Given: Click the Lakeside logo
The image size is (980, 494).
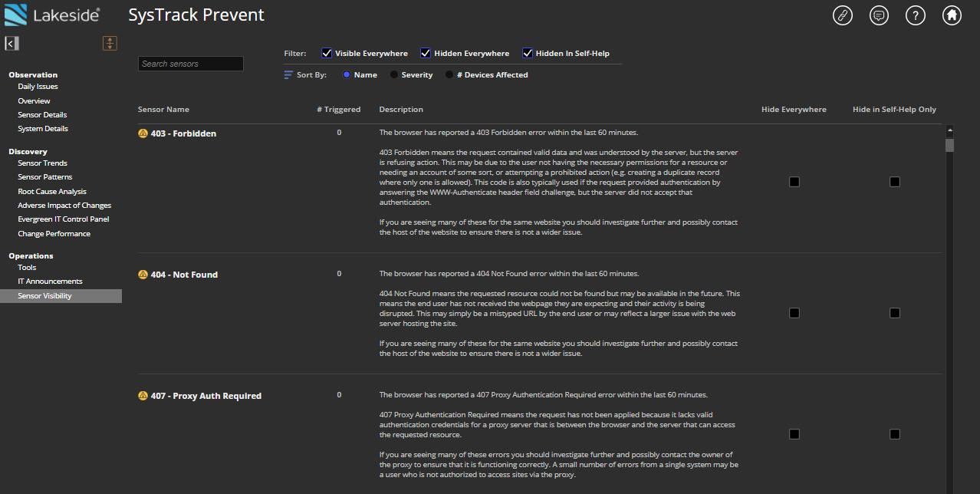Looking at the screenshot, I should (53, 14).
